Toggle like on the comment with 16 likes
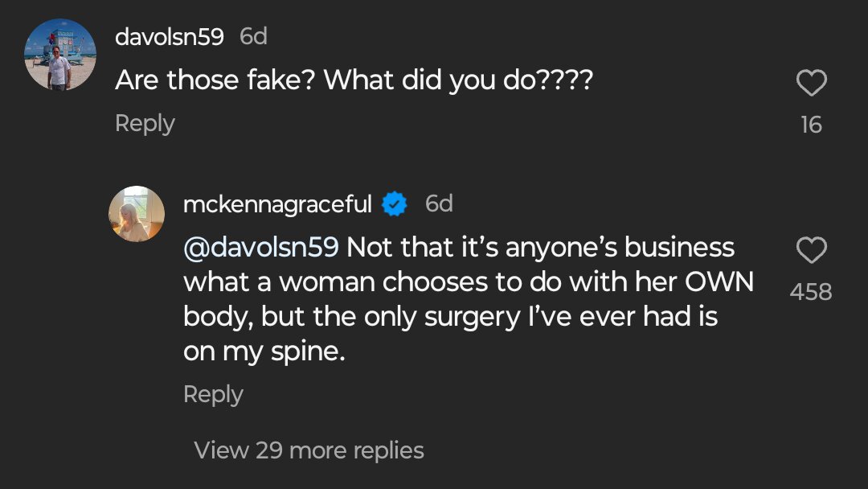868x489 pixels. pyautogui.click(x=812, y=83)
